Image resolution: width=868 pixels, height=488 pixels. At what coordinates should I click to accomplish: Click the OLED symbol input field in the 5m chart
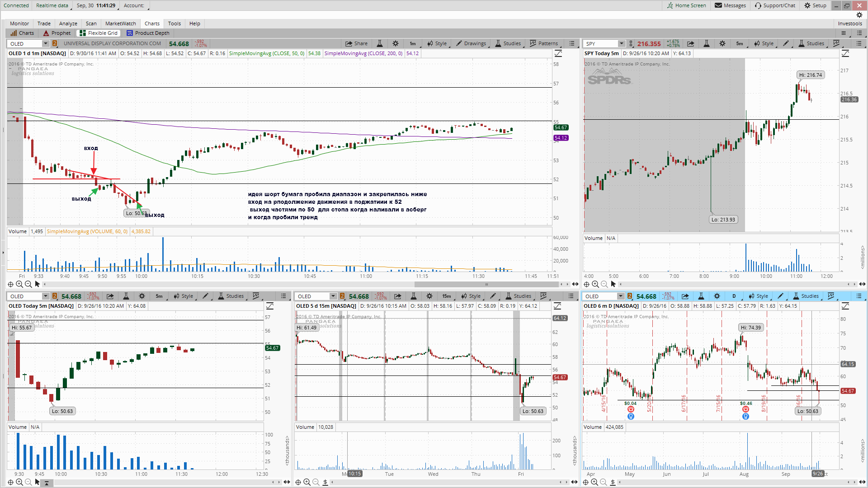[x=26, y=296]
